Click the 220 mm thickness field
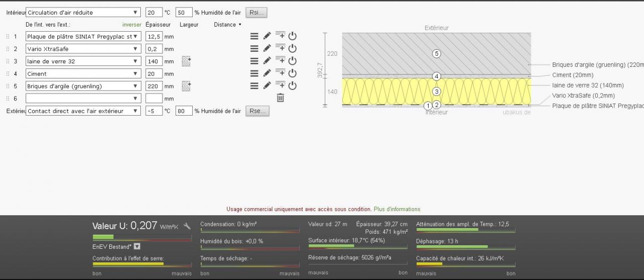This screenshot has width=644, height=280. (x=154, y=86)
